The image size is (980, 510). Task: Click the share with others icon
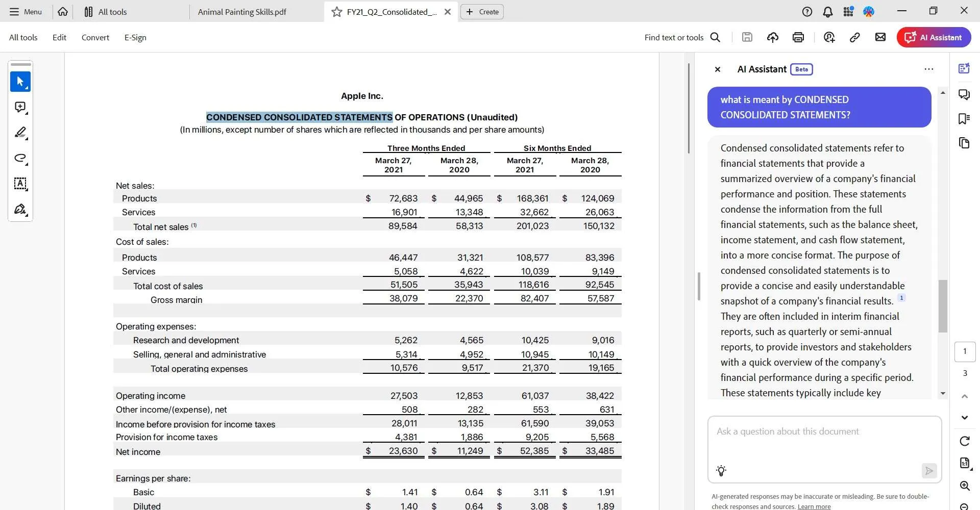click(x=829, y=37)
